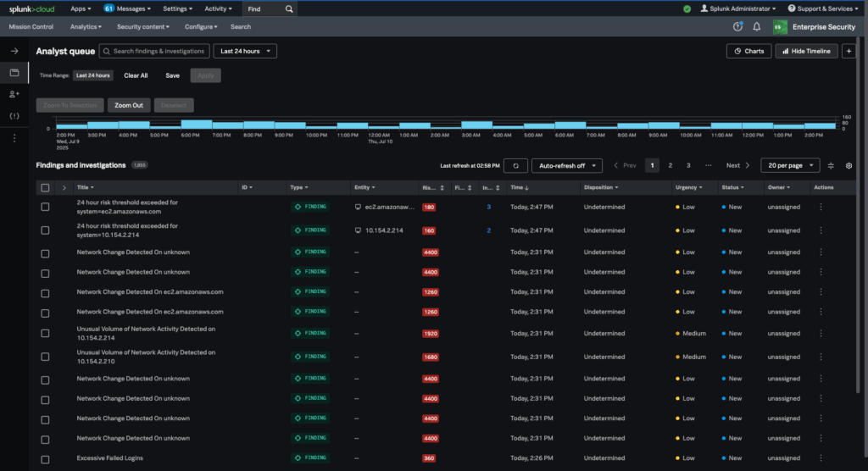Image resolution: width=868 pixels, height=471 pixels.
Task: Open the 20 per page dropdown
Action: click(790, 165)
